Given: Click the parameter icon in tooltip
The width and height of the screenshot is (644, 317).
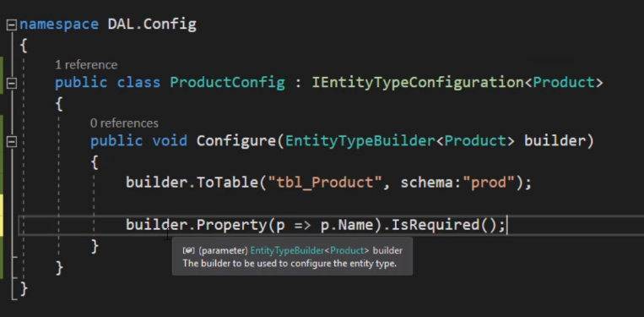Looking at the screenshot, I should [188, 250].
